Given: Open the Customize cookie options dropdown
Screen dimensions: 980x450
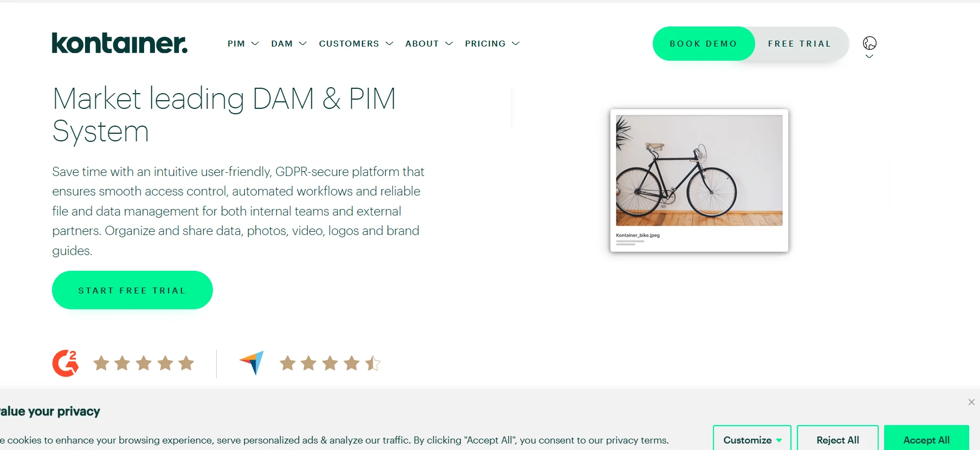Looking at the screenshot, I should coord(752,440).
